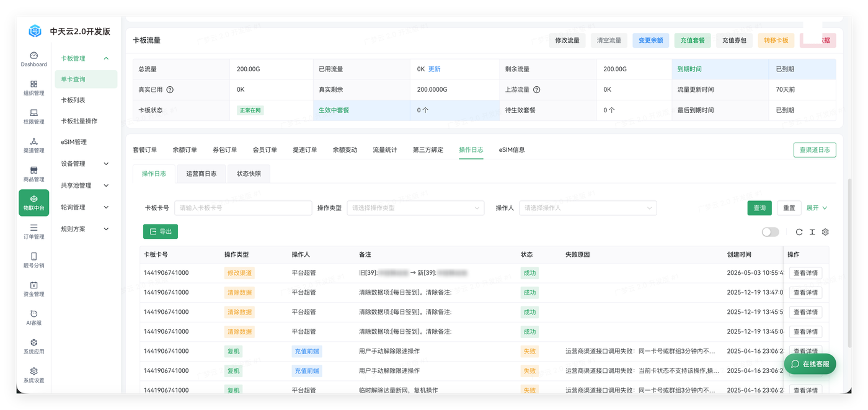Click 更新 link beside 已用流量

[434, 69]
